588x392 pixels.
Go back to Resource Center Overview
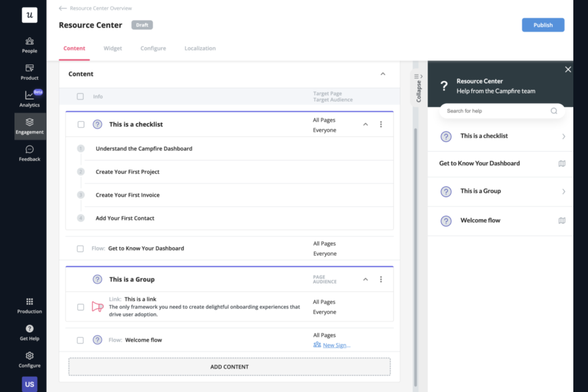pyautogui.click(x=95, y=8)
